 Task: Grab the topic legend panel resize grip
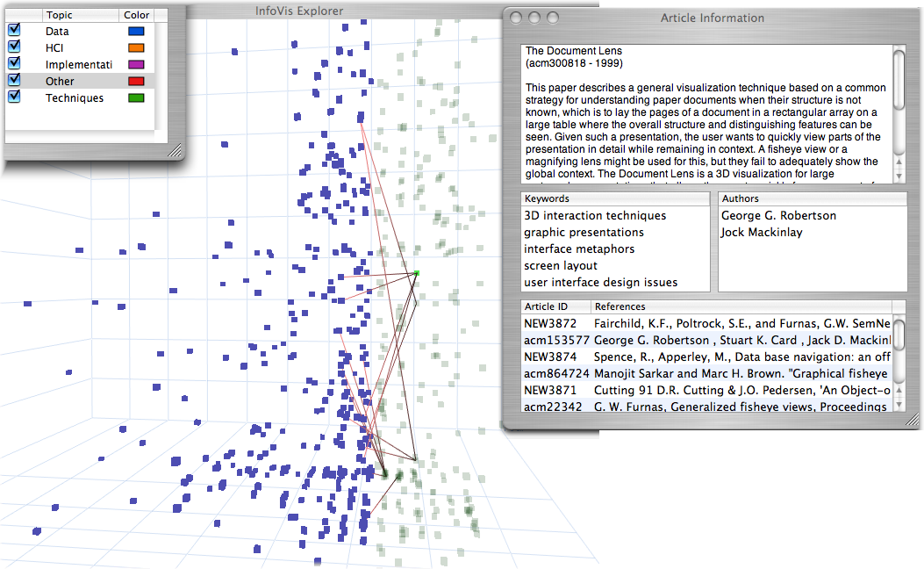[x=175, y=151]
